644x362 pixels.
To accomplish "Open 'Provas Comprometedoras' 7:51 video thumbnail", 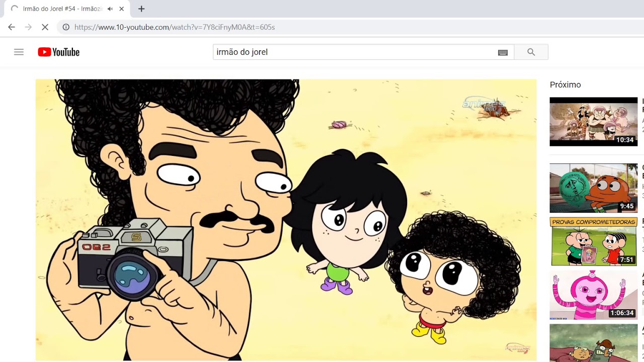I will coord(593,241).
